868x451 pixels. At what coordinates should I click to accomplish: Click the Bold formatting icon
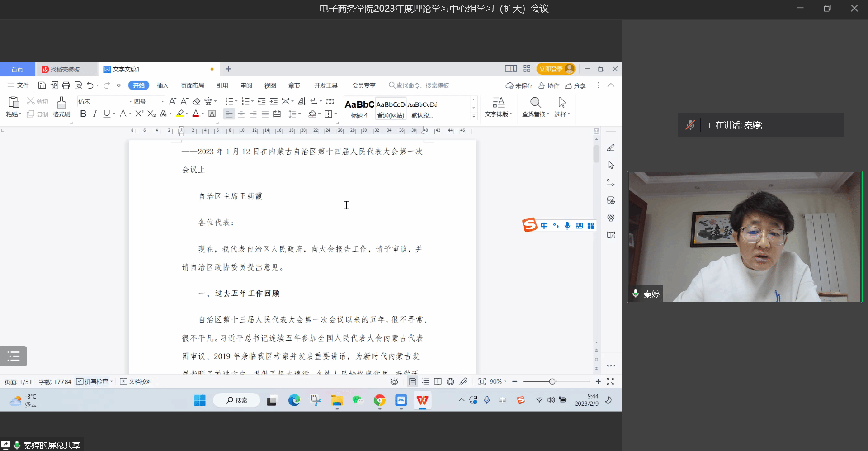click(83, 114)
